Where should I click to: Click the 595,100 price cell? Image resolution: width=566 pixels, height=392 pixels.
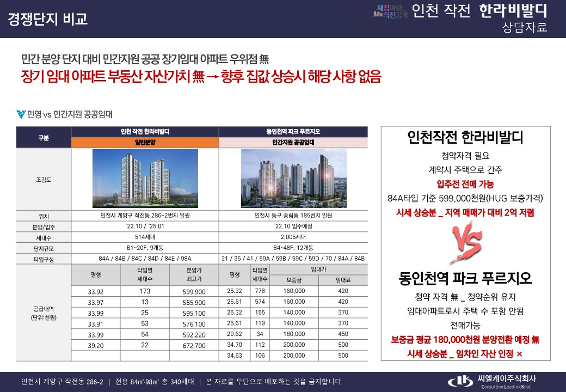(x=194, y=313)
